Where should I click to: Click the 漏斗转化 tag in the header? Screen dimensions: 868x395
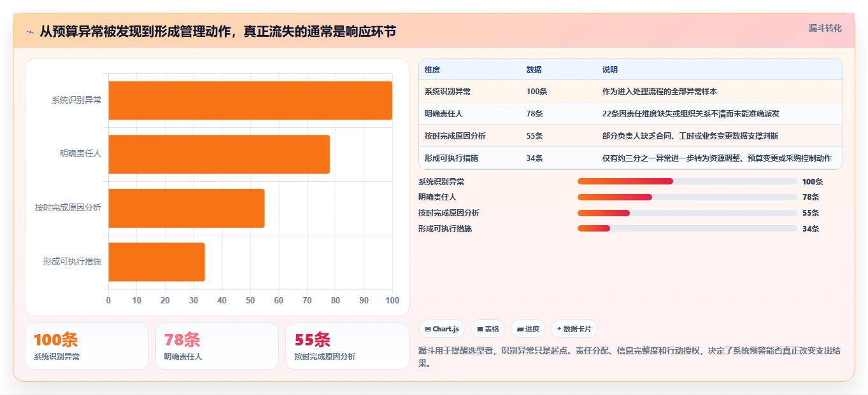(x=825, y=28)
